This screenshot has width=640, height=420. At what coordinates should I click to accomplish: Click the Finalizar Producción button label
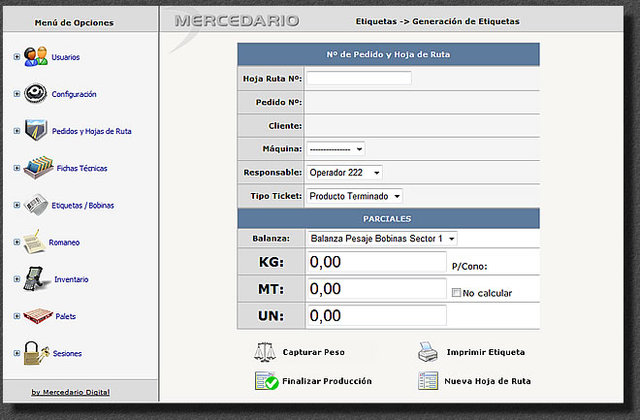[327, 381]
